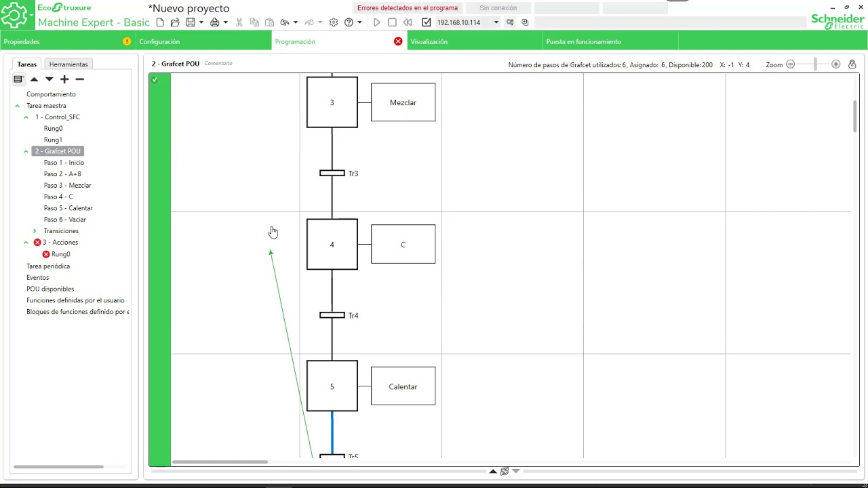Move the selected item down with the down triangle
Image resolution: width=868 pixels, height=488 pixels.
[x=49, y=79]
